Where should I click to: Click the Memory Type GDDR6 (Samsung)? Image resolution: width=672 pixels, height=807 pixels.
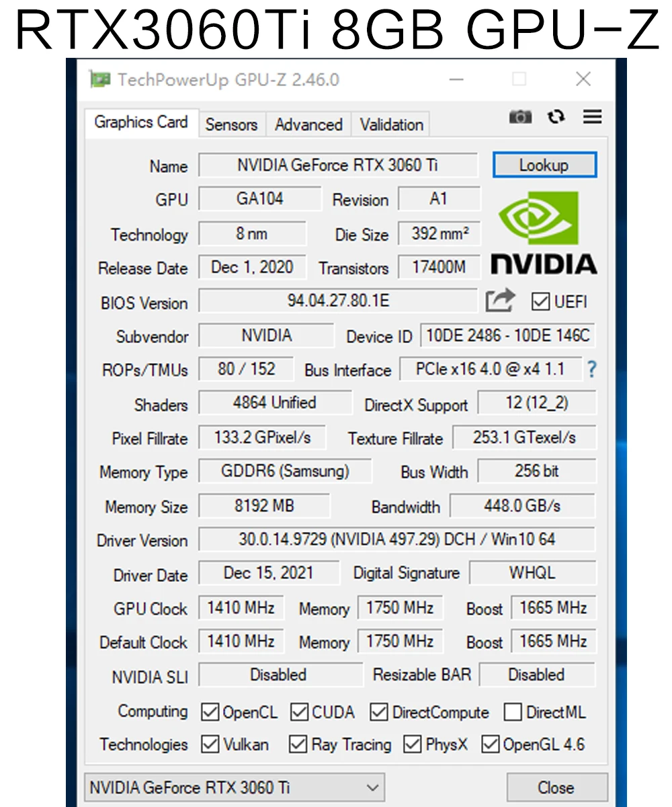click(285, 471)
